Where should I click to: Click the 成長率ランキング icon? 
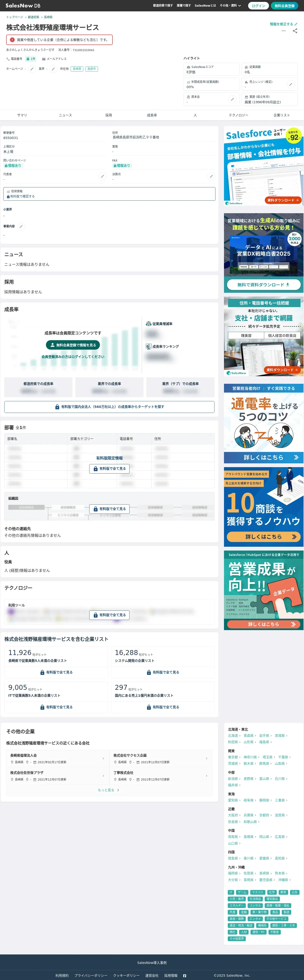[149, 346]
